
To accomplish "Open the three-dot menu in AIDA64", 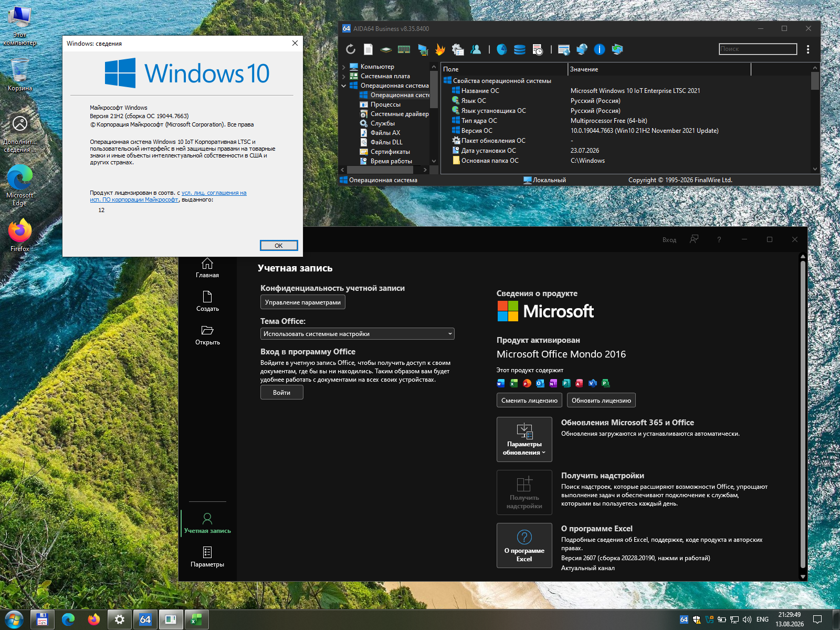I will [808, 49].
